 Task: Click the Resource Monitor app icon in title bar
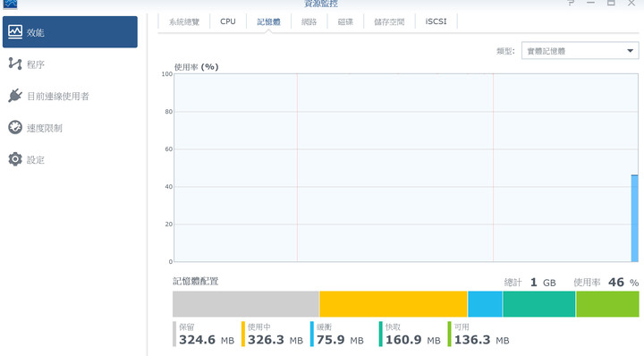click(x=10, y=4)
